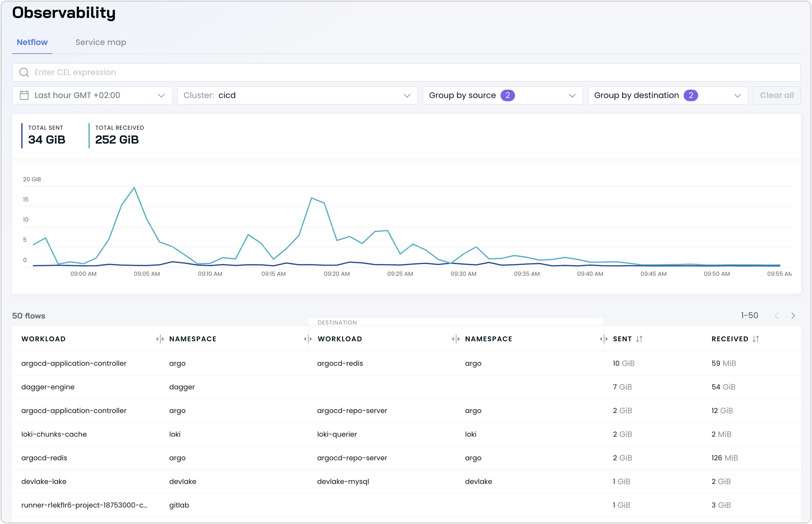Viewport: 812px width, 524px height.
Task: Click destination Workload column resize handle
Action: 456,339
